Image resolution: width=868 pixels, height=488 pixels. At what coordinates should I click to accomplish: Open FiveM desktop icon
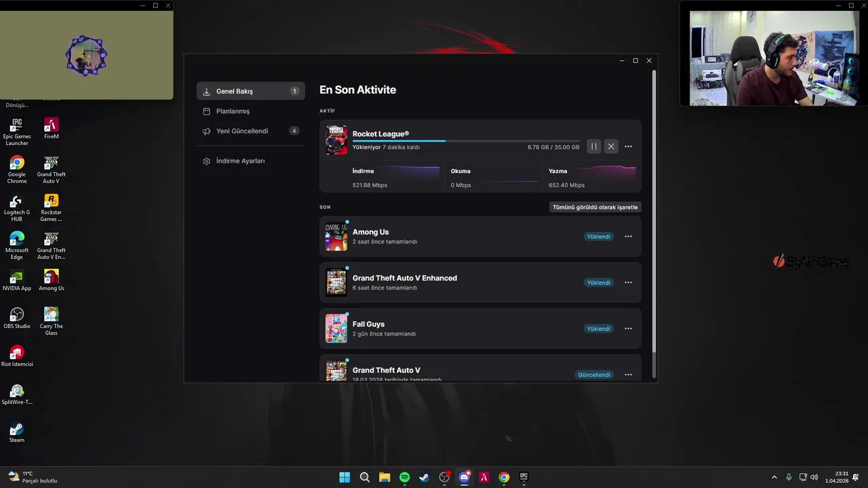52,128
